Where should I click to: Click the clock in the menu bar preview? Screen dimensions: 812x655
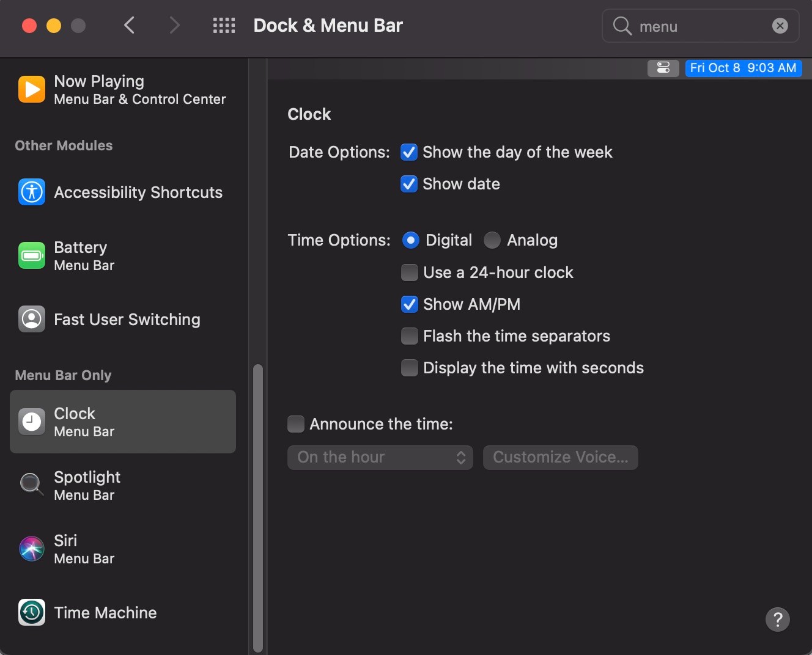click(744, 68)
